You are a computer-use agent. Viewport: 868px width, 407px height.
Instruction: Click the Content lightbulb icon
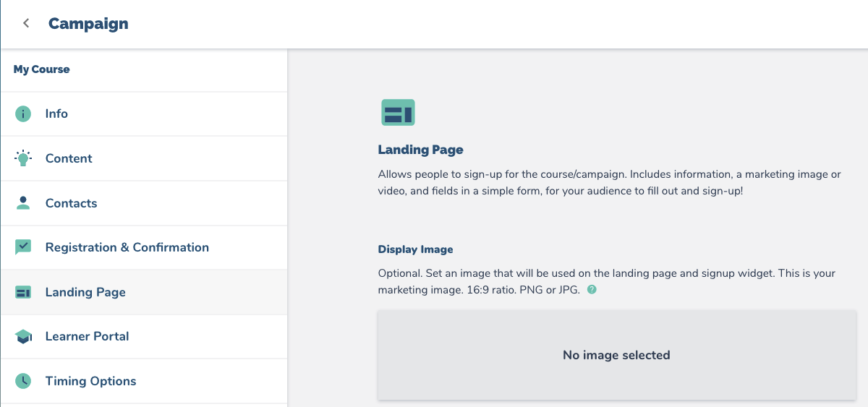tap(23, 158)
